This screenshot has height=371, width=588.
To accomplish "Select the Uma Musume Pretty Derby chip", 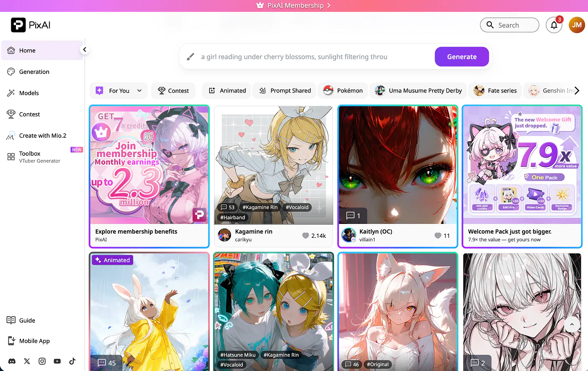I will tap(418, 91).
